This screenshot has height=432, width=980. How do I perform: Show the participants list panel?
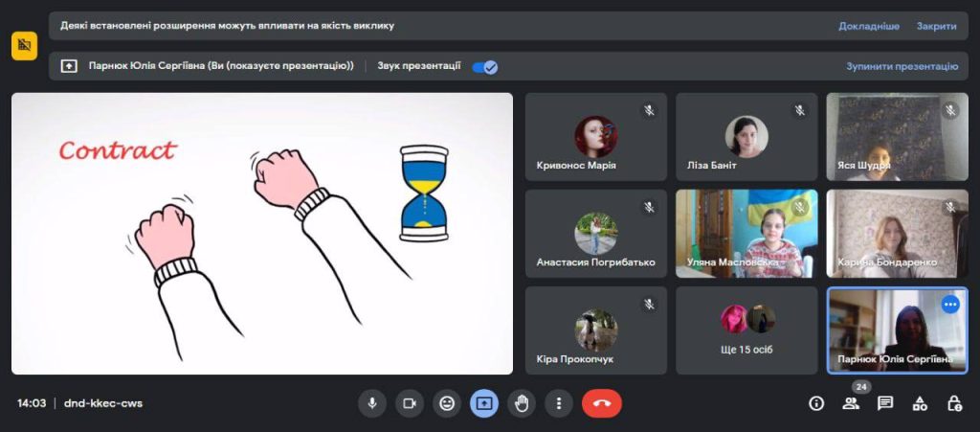[x=851, y=403]
